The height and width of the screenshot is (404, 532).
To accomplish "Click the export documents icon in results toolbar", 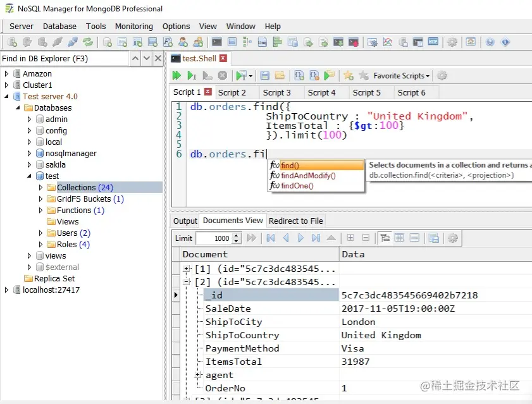I will pyautogui.click(x=433, y=238).
